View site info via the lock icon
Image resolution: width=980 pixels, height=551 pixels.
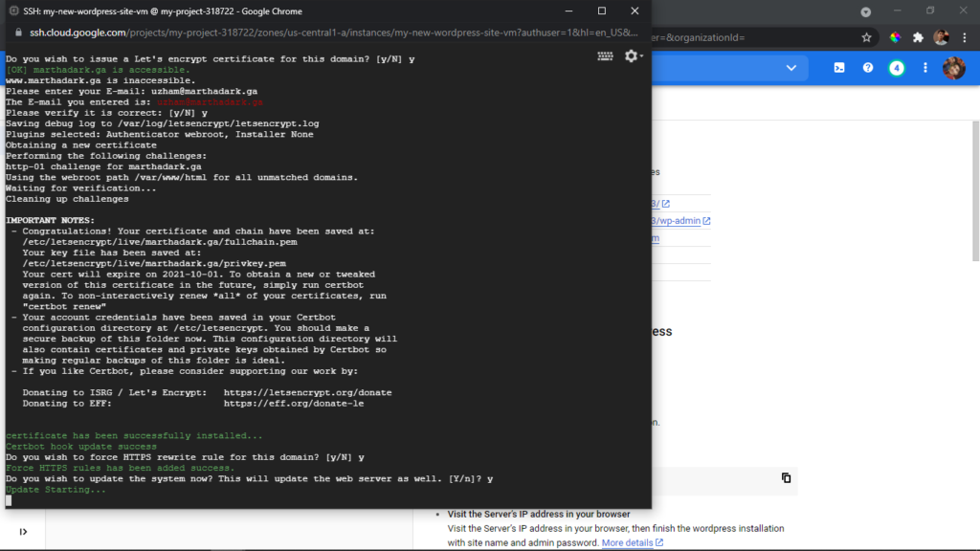18,33
